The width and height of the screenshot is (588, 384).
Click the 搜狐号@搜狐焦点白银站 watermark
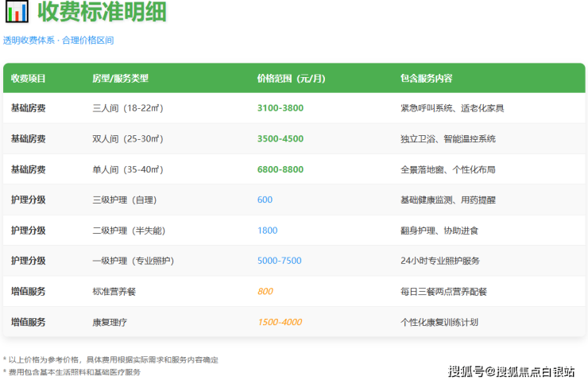click(x=511, y=371)
